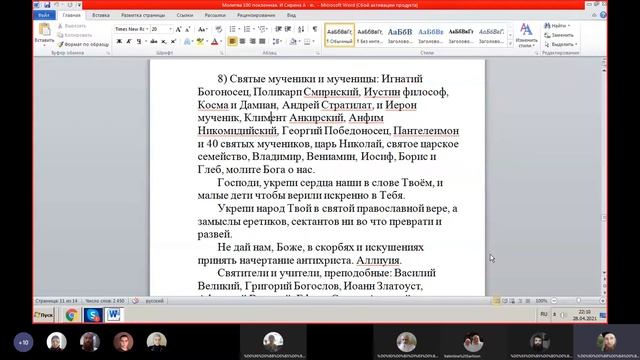Click the Word Help question mark icon

tap(603, 15)
